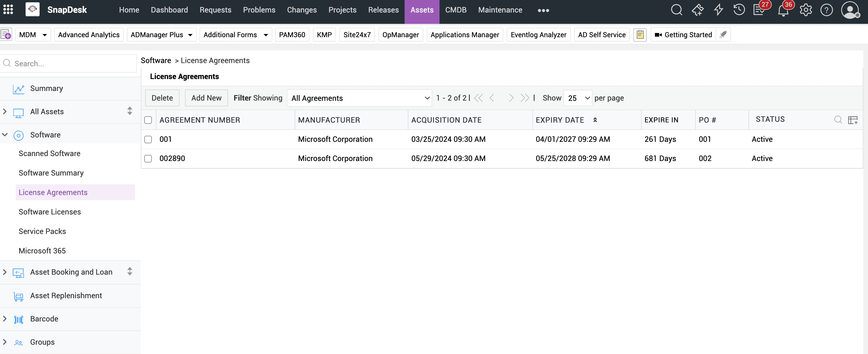868x354 pixels.
Task: Switch to the Home tab
Action: click(129, 10)
